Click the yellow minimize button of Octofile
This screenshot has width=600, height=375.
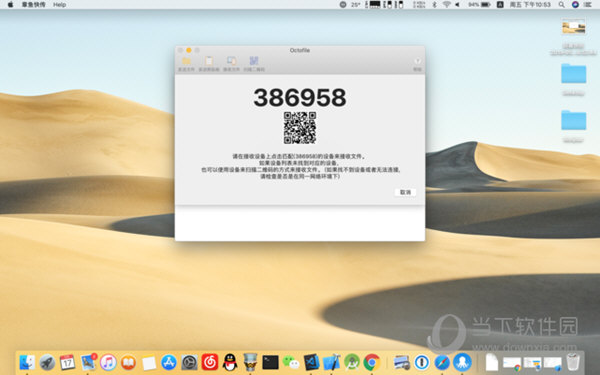[x=189, y=50]
